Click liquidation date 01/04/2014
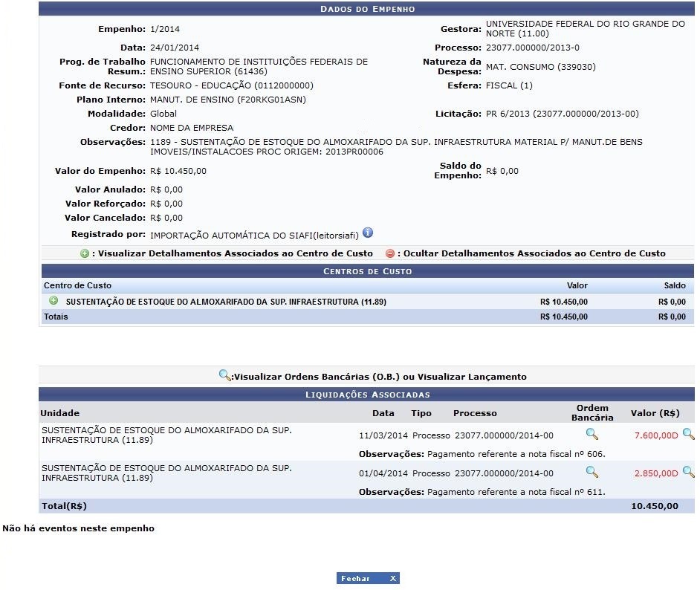The width and height of the screenshot is (700, 590). 383,473
